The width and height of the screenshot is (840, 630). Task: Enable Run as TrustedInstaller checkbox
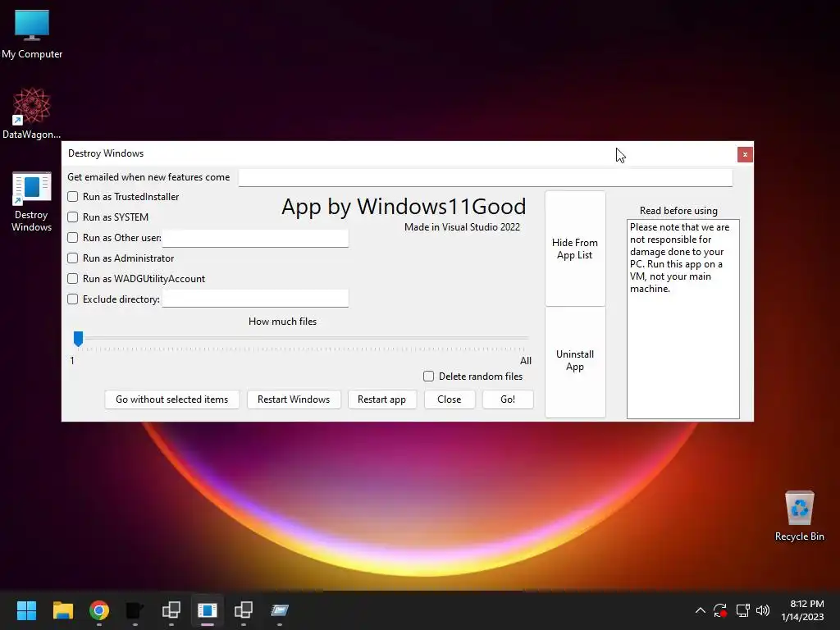coord(73,197)
